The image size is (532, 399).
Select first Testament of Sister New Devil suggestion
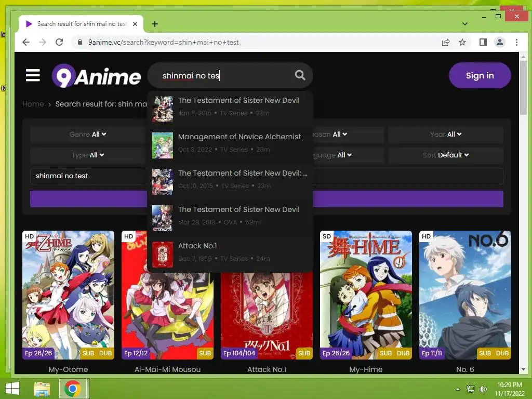pyautogui.click(x=230, y=109)
